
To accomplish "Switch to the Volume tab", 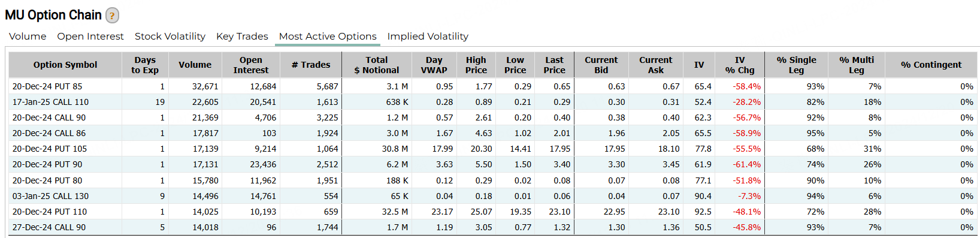I will coord(28,37).
